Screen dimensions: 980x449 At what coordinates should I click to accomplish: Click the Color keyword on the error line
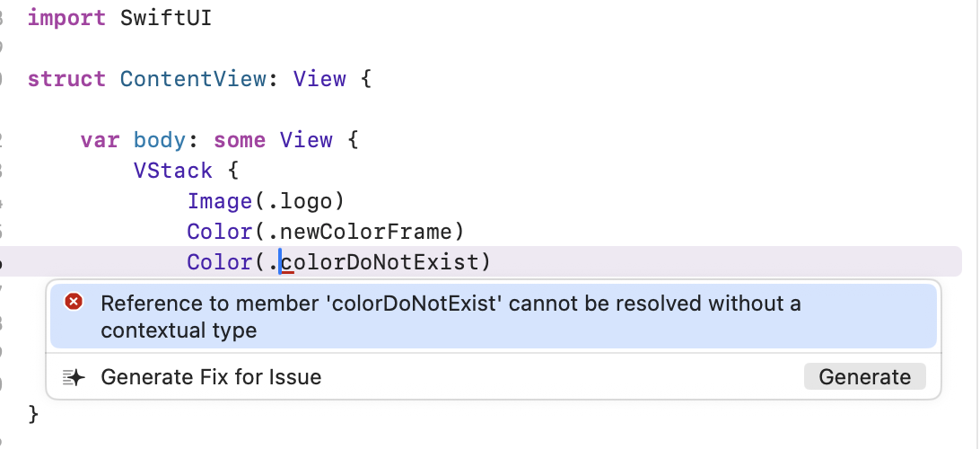coord(219,262)
